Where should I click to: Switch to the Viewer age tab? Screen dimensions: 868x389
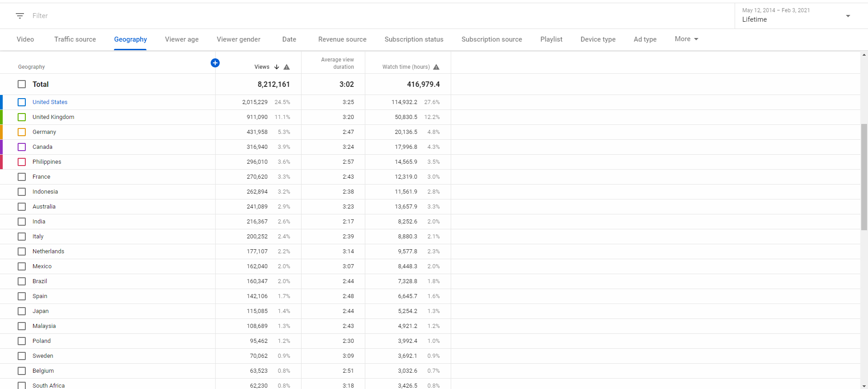182,39
